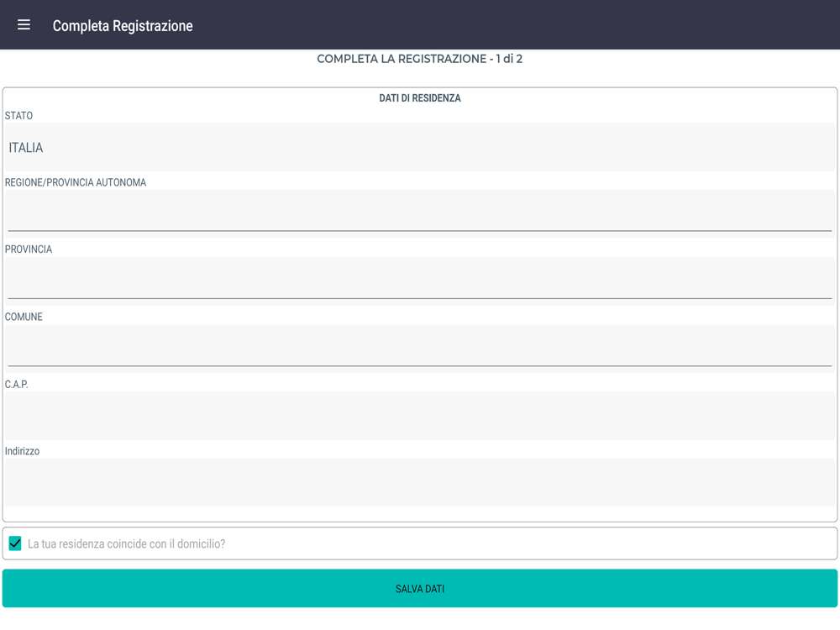Click 'COMPLETA LA REGISTRAZIONE - 1 di 2' heading
Viewport: 840px width, 630px height.
[419, 59]
